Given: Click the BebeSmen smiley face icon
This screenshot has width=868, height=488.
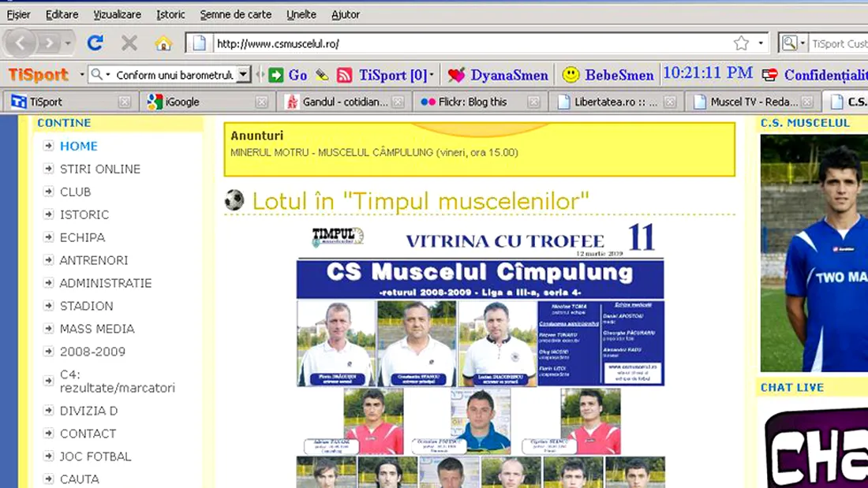Looking at the screenshot, I should [571, 75].
